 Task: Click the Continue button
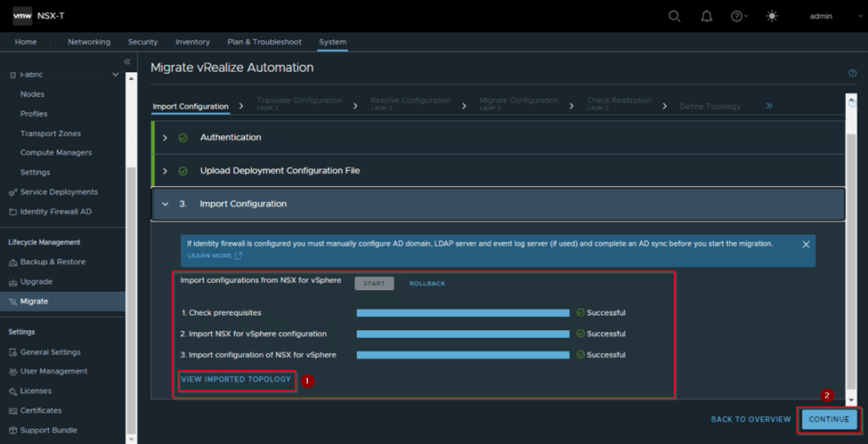tap(829, 419)
